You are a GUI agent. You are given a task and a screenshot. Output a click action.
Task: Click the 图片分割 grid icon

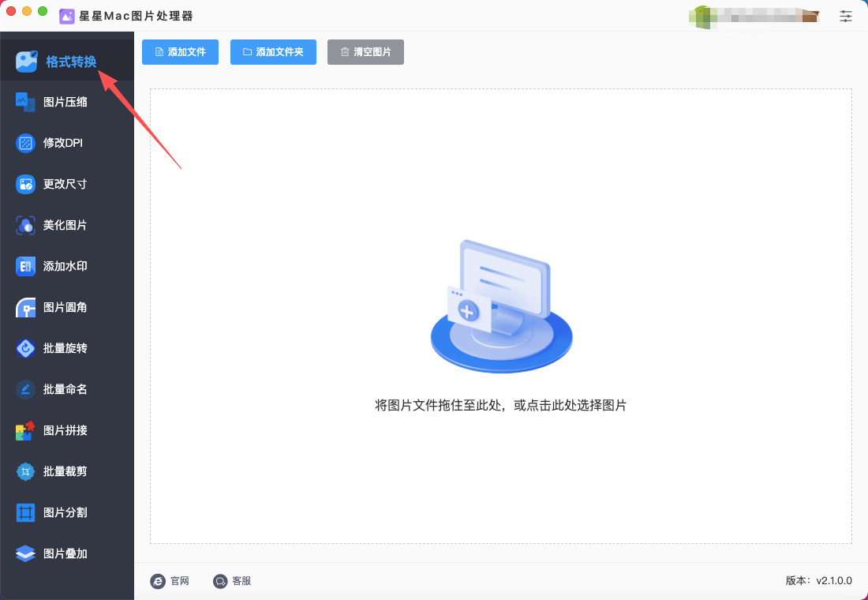pyautogui.click(x=25, y=512)
